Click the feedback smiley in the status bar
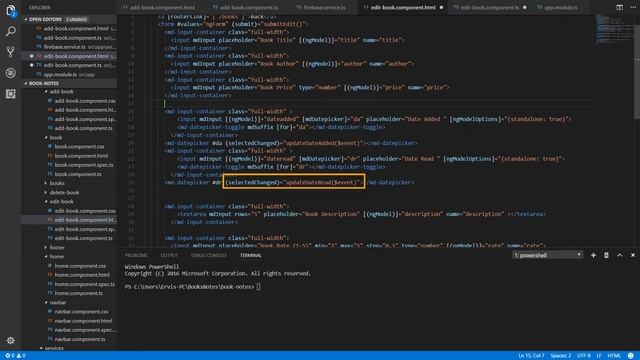 coord(631,356)
